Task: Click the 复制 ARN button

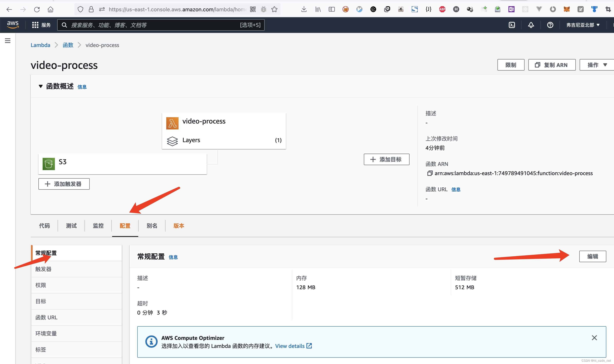Action: coord(552,65)
